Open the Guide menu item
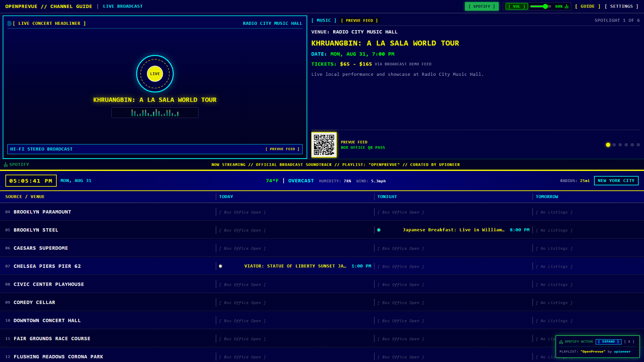 pos(588,6)
